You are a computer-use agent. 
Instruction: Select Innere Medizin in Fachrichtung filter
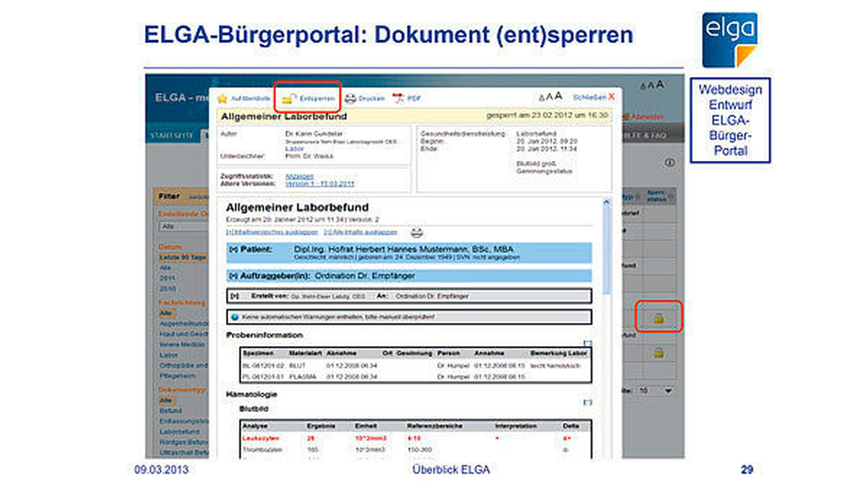click(182, 344)
